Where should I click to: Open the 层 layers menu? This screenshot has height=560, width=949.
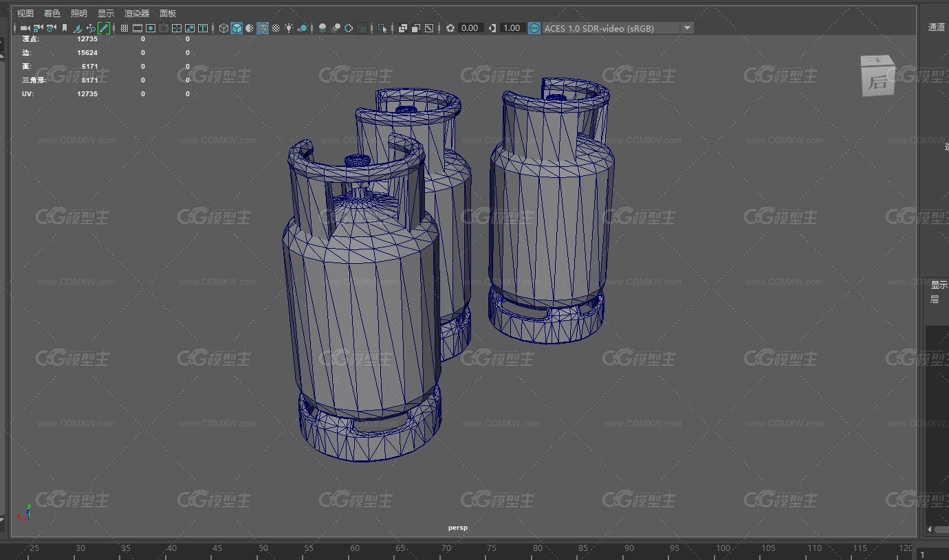coord(935,300)
